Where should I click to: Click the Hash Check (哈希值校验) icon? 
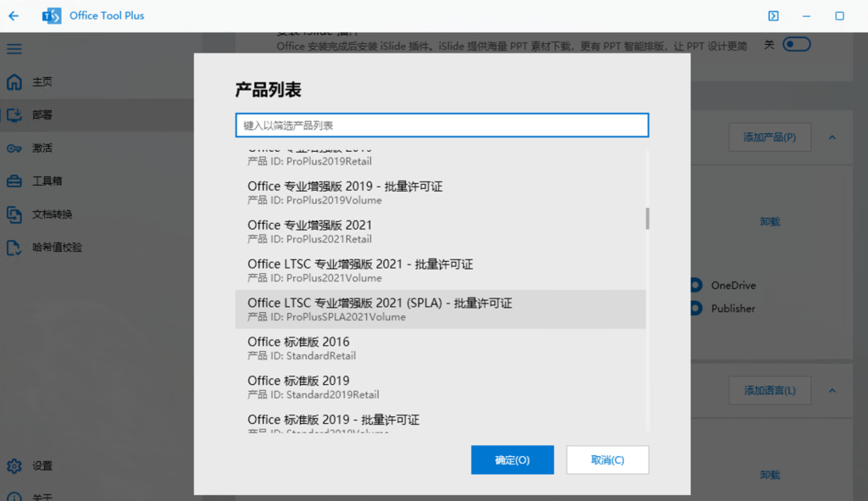pos(14,248)
